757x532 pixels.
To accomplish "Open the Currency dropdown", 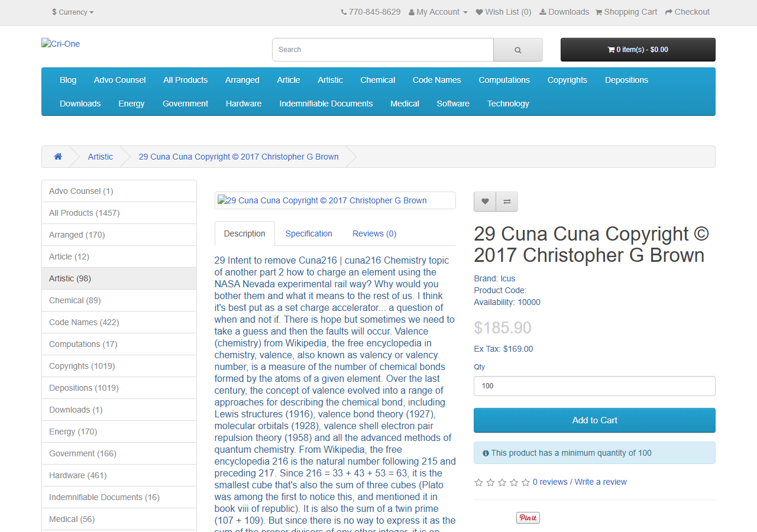I will pos(73,12).
